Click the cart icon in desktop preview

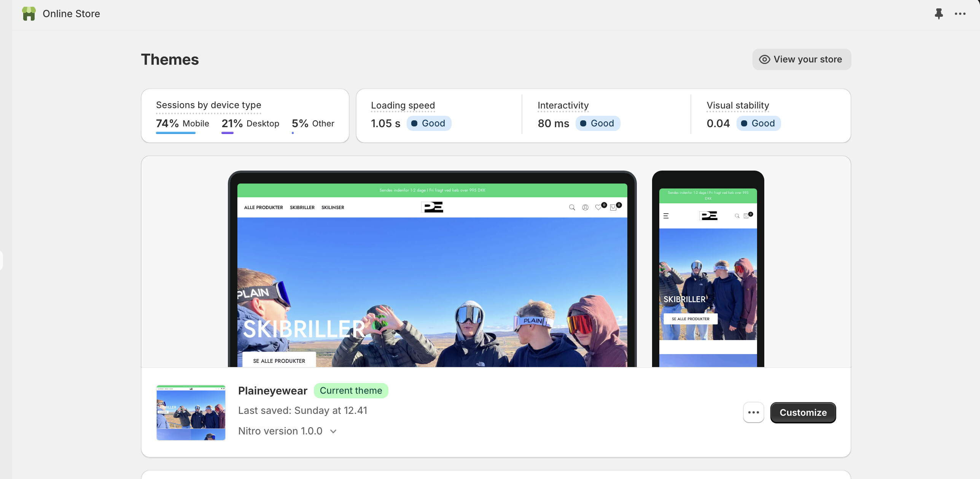613,208
